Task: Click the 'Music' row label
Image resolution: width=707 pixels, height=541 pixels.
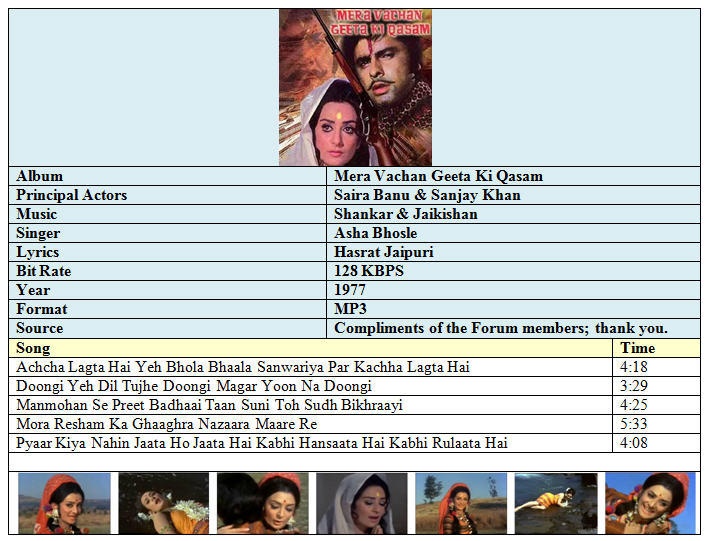Action: coord(37,214)
